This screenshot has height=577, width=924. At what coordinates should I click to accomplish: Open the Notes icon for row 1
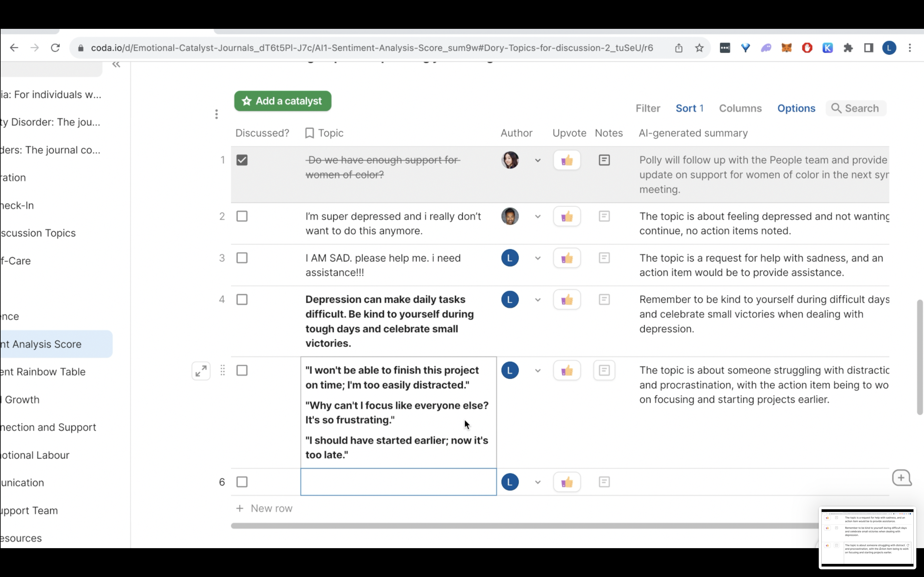click(604, 160)
